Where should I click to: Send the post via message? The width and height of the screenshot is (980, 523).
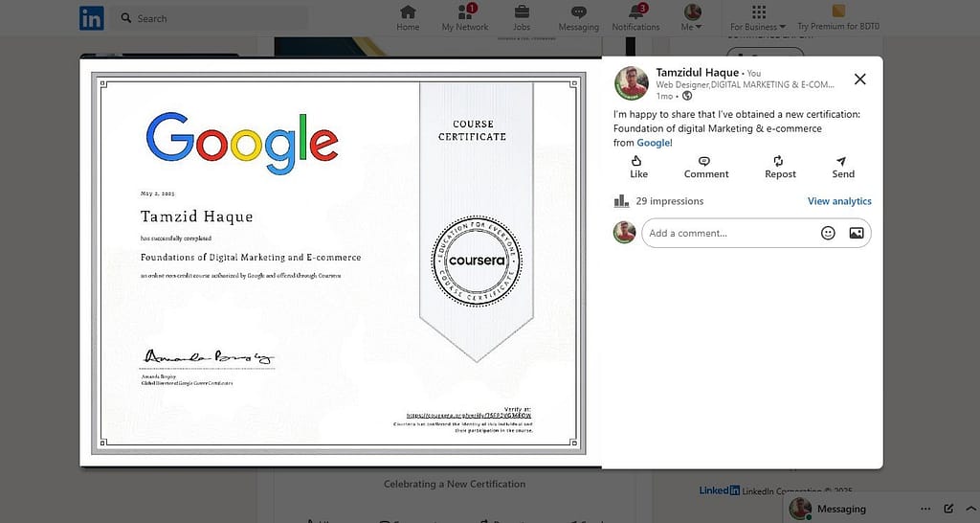click(x=842, y=167)
